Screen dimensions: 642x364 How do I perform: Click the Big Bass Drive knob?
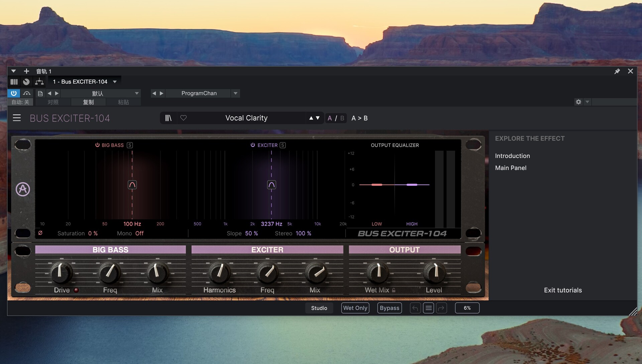(x=61, y=272)
